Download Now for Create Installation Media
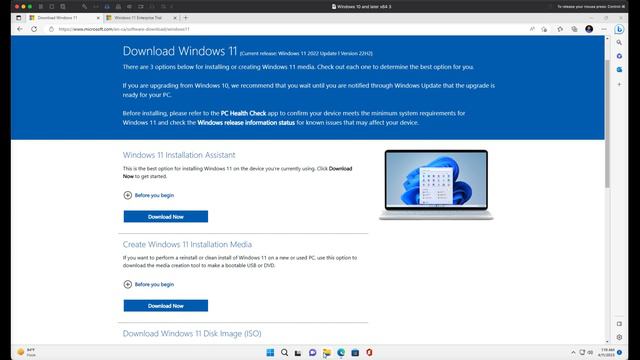Viewport: 640px width, 360px height. (x=166, y=306)
